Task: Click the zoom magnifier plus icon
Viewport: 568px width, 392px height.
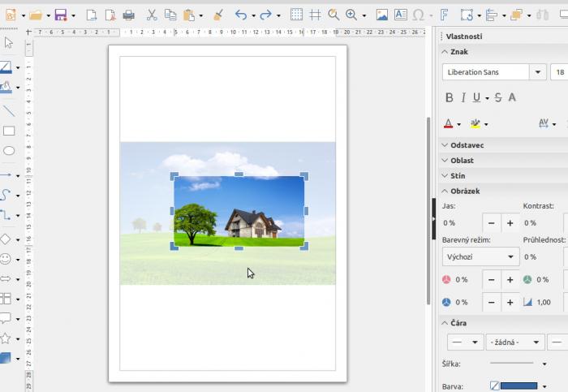Action: pos(351,15)
